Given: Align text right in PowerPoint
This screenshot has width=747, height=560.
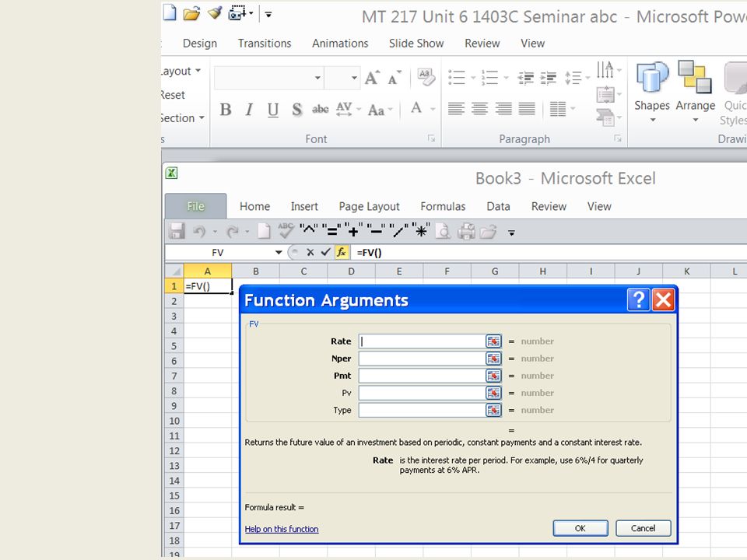Looking at the screenshot, I should tap(503, 109).
